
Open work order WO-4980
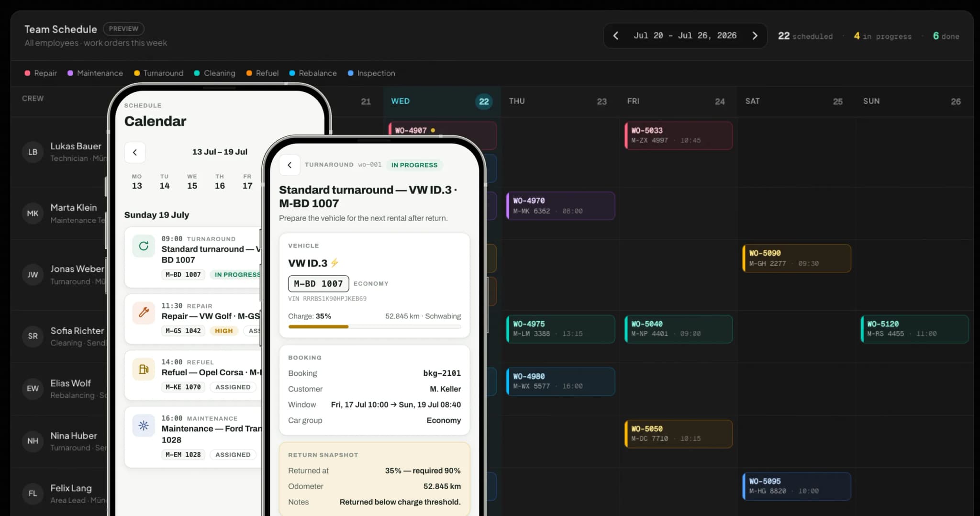point(561,381)
